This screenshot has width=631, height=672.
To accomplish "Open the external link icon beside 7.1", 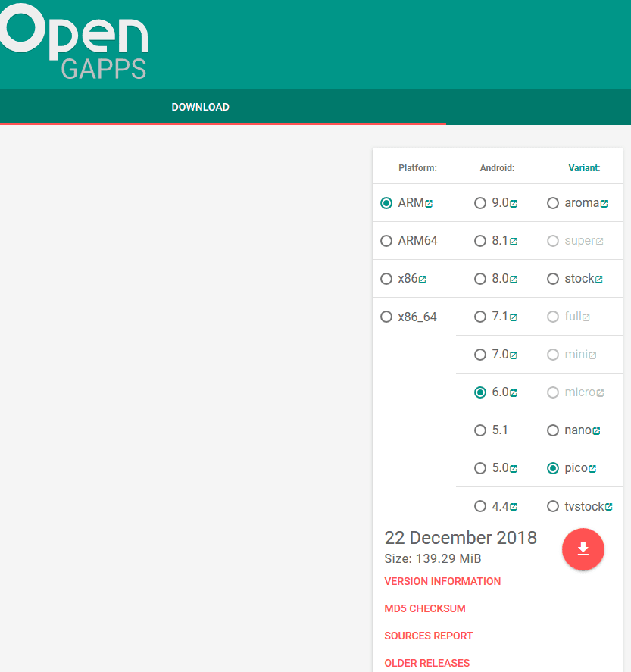I will tap(513, 317).
